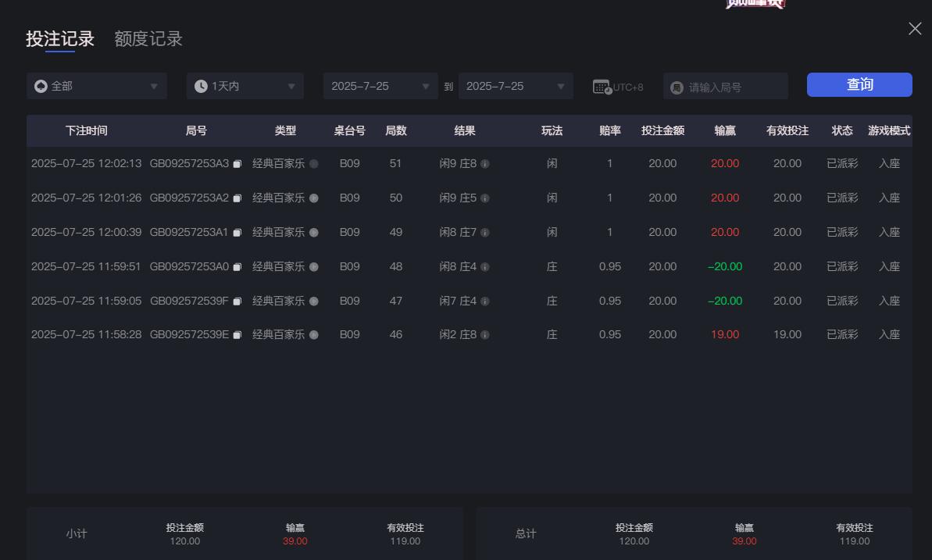
Task: Open the UTC+8 calendar timezone icon
Action: tap(602, 87)
